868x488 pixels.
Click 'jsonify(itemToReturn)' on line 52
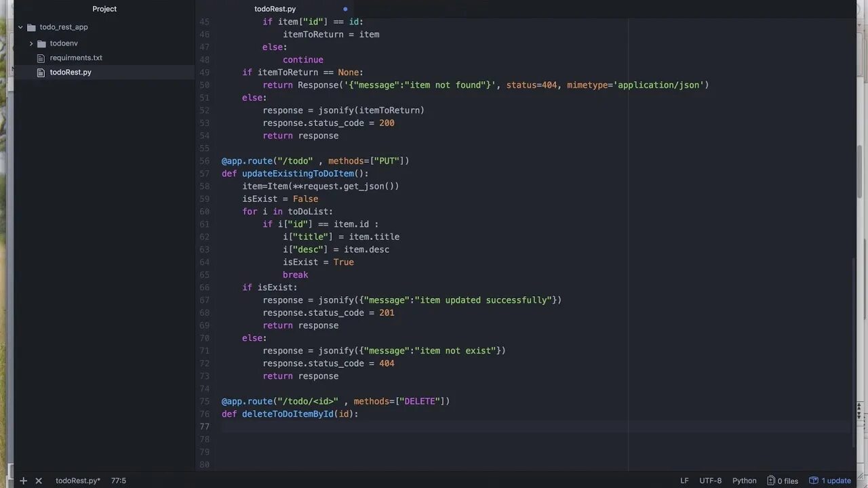click(371, 110)
